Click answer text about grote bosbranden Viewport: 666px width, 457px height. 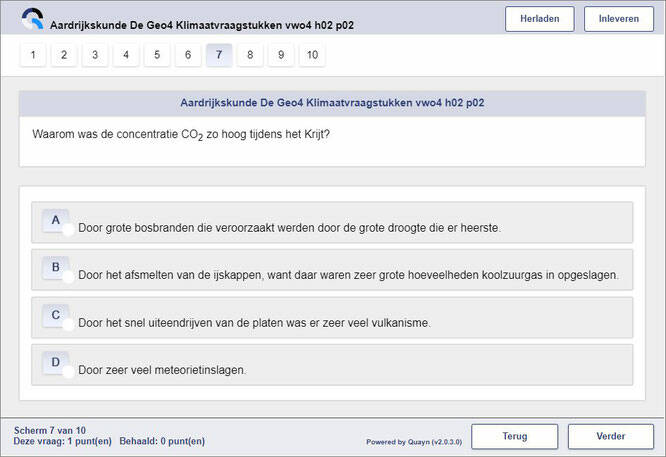point(289,228)
